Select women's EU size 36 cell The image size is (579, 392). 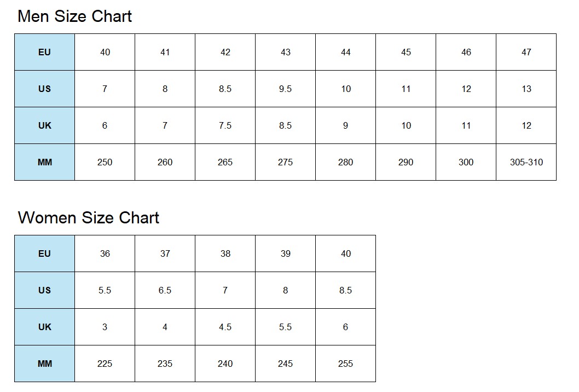tap(105, 254)
